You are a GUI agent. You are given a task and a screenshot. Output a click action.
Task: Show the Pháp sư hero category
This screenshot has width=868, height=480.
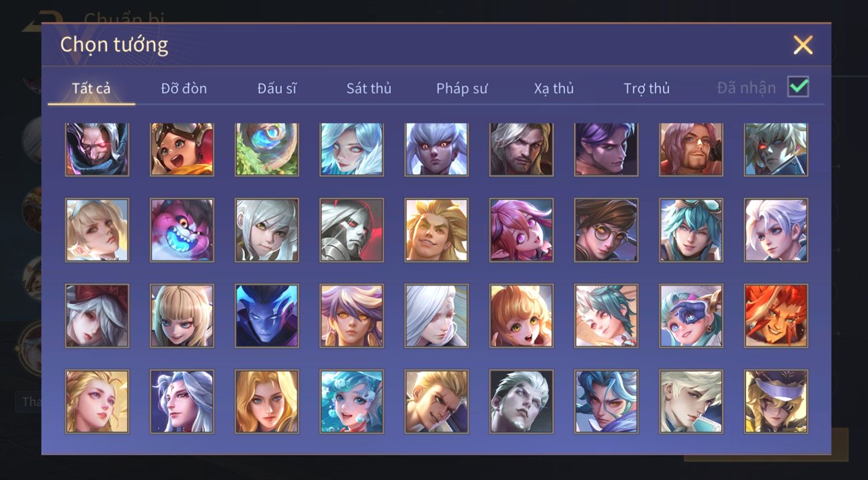462,88
